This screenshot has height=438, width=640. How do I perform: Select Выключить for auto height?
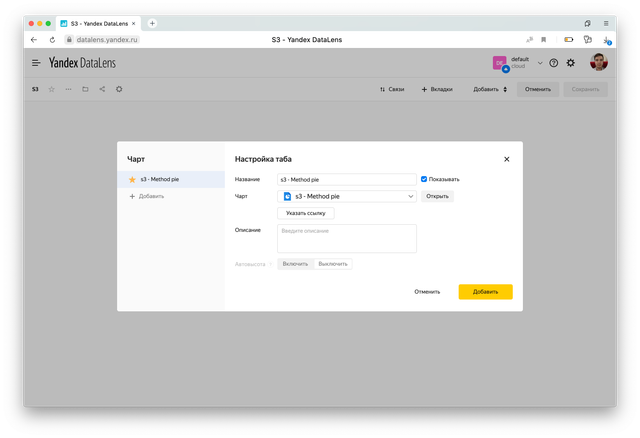[333, 264]
